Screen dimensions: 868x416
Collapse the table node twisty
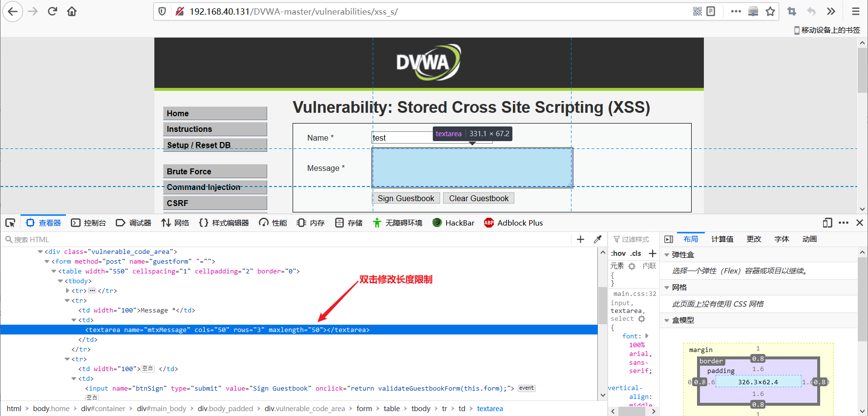[54, 271]
